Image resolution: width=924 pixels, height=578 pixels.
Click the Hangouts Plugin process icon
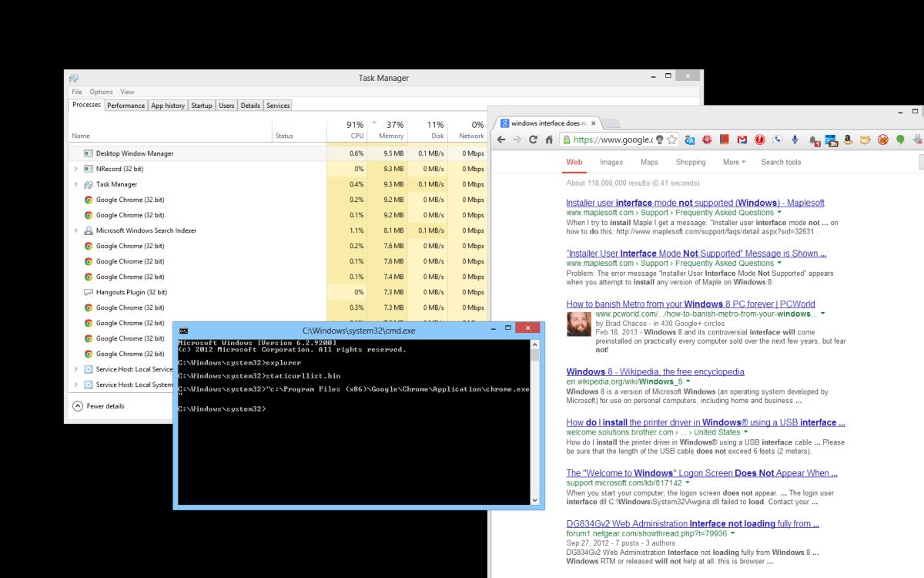[89, 292]
